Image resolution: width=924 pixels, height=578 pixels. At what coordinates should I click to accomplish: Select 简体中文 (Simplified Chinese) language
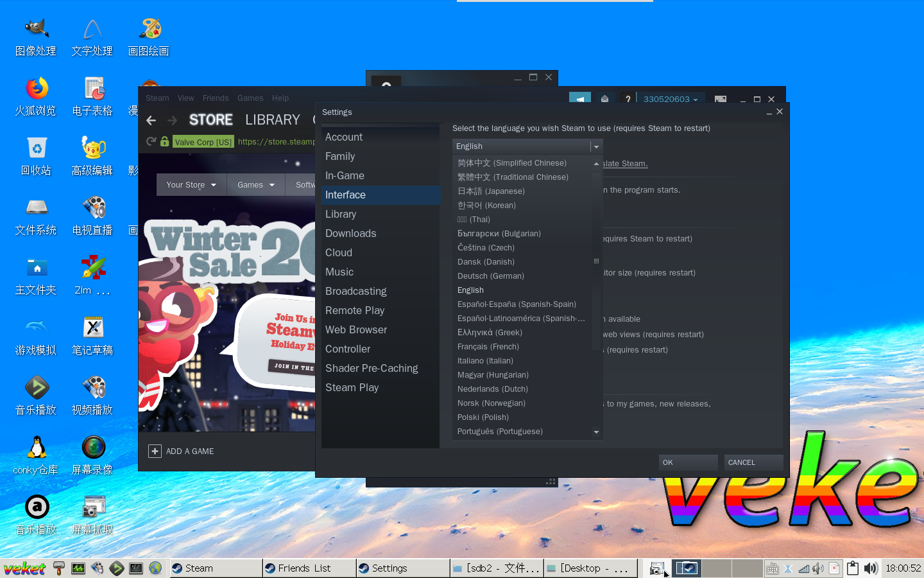[x=512, y=163]
